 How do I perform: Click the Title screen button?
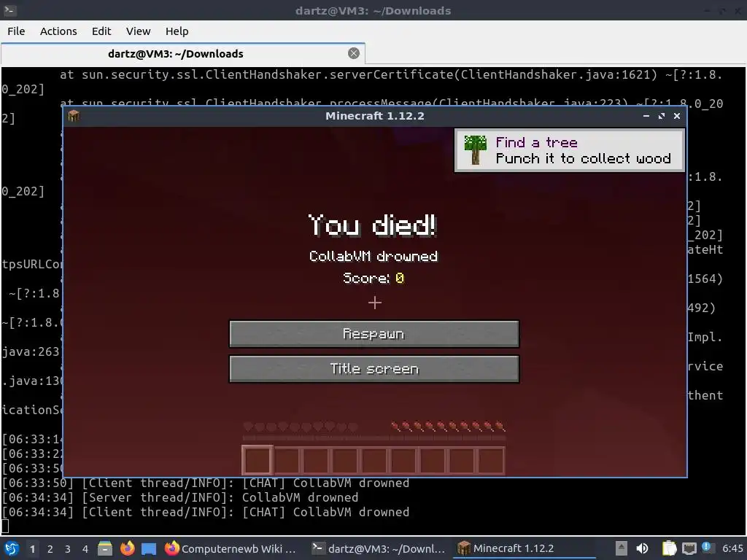click(374, 369)
